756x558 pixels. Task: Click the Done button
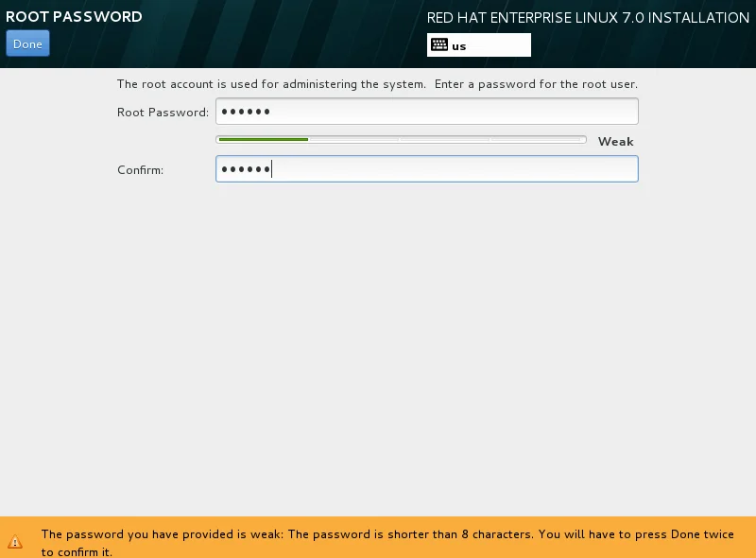point(27,44)
